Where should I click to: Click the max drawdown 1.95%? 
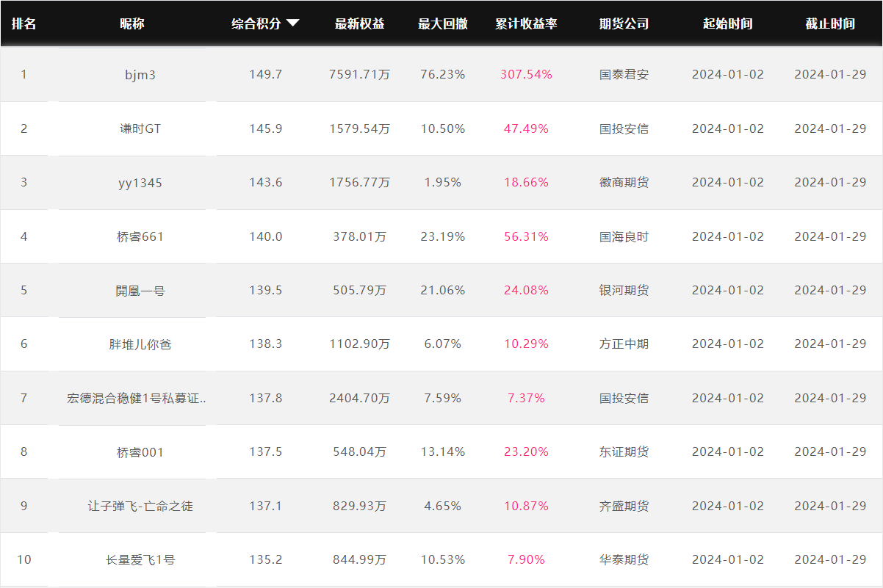click(x=443, y=183)
